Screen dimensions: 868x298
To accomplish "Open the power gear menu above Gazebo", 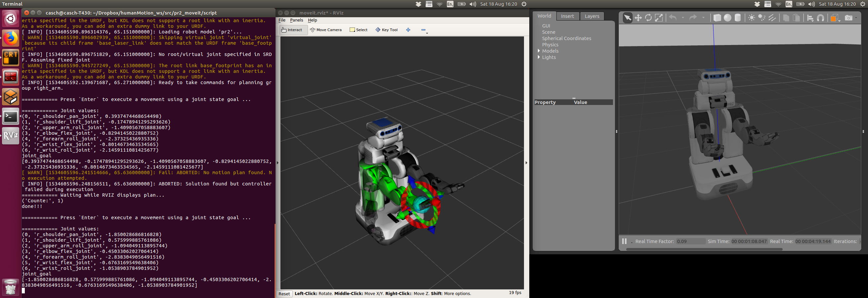I will [863, 4].
